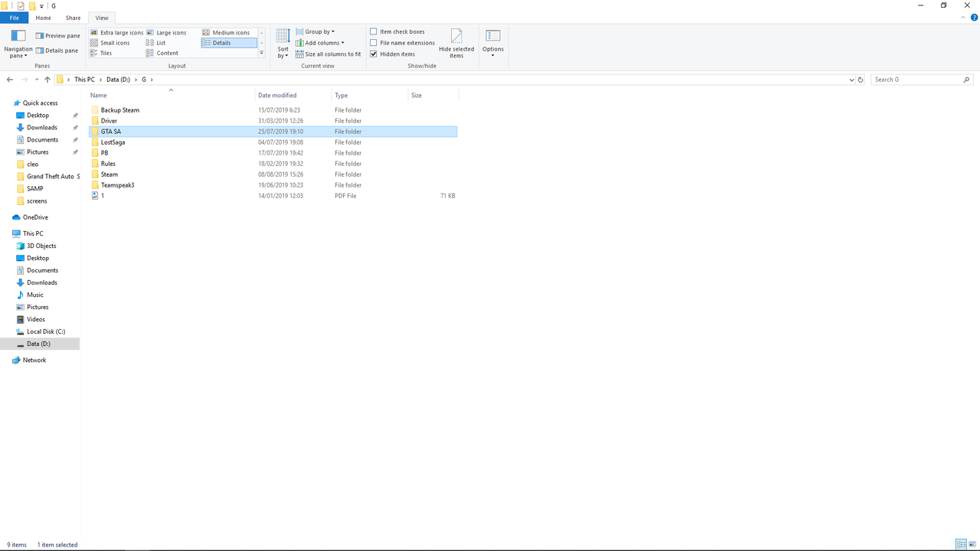Open the Navigation pane menu

tap(18, 44)
